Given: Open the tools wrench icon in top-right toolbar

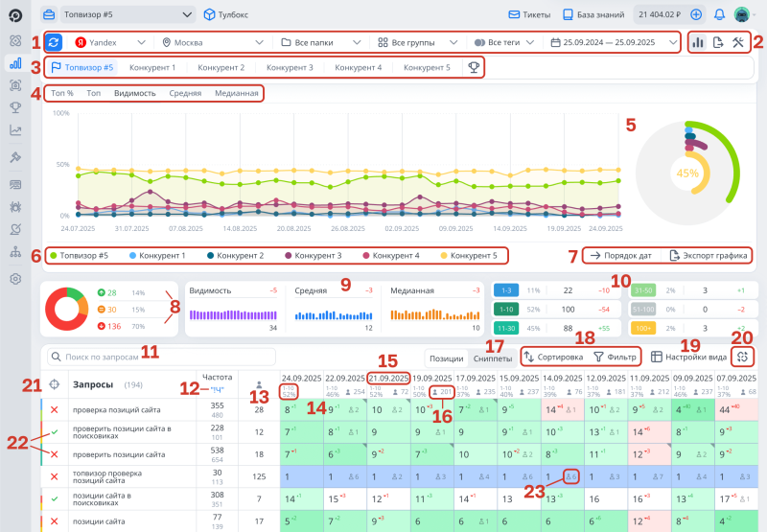Looking at the screenshot, I should tap(738, 43).
